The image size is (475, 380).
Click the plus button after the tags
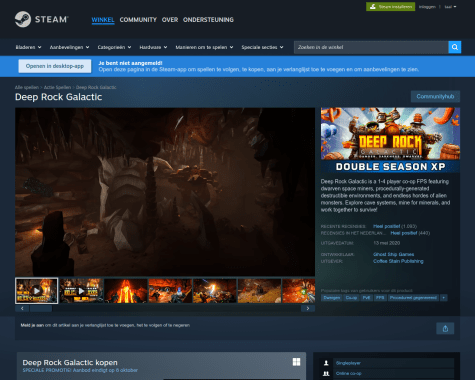point(443,298)
